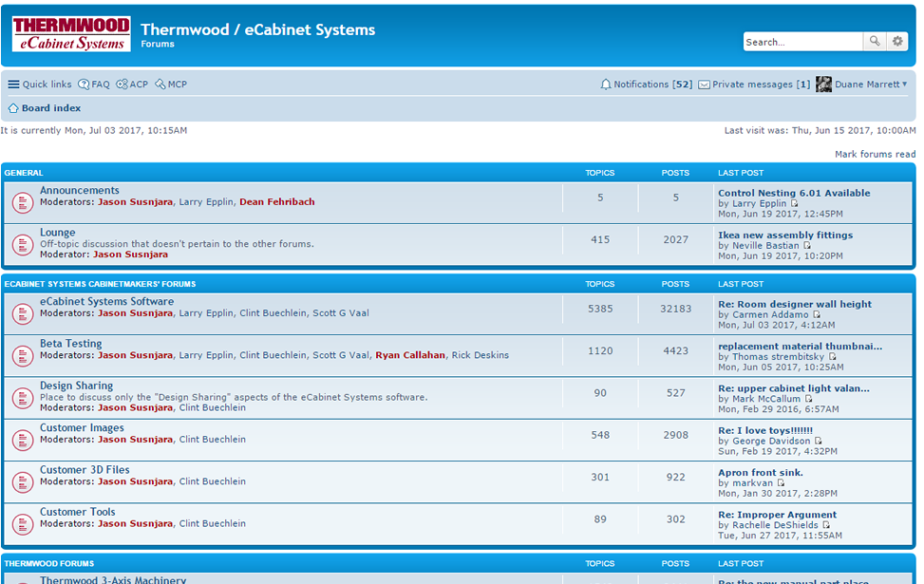Viewport: 924px width, 584px height.
Task: View Ryan Callahan moderator profile
Action: pos(410,355)
